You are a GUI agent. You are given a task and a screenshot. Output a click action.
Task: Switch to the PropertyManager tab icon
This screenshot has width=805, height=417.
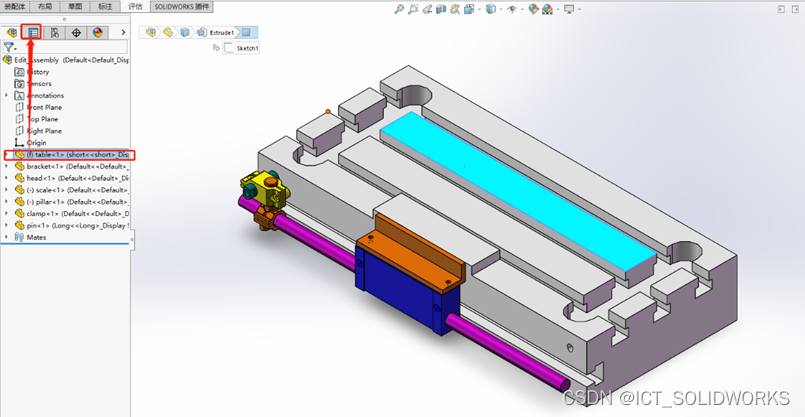pyautogui.click(x=33, y=33)
